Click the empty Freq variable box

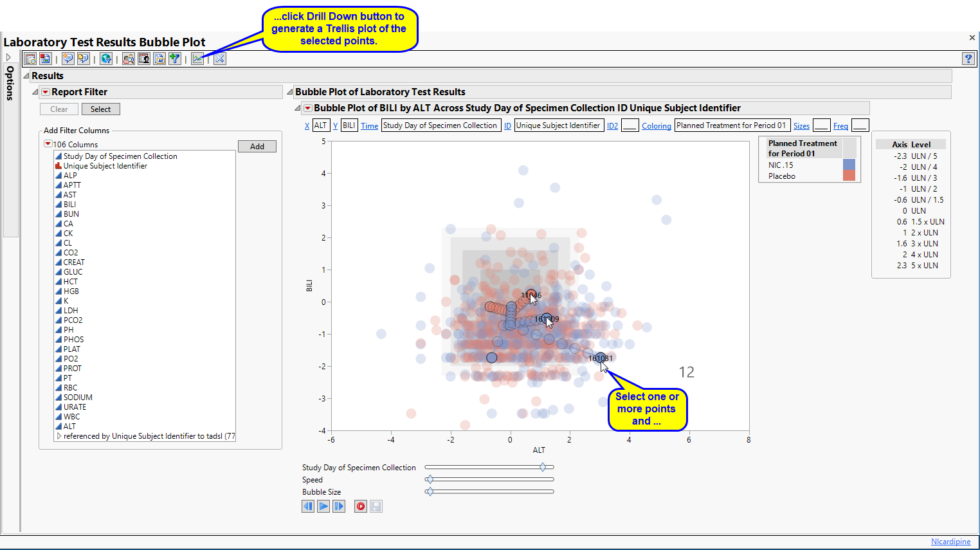click(860, 125)
